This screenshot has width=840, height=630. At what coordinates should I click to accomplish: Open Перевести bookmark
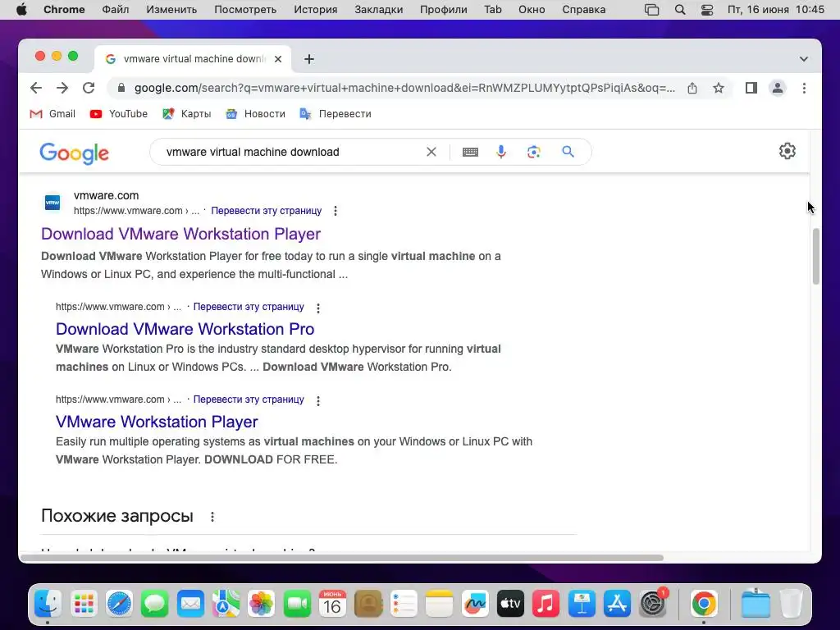click(x=336, y=113)
